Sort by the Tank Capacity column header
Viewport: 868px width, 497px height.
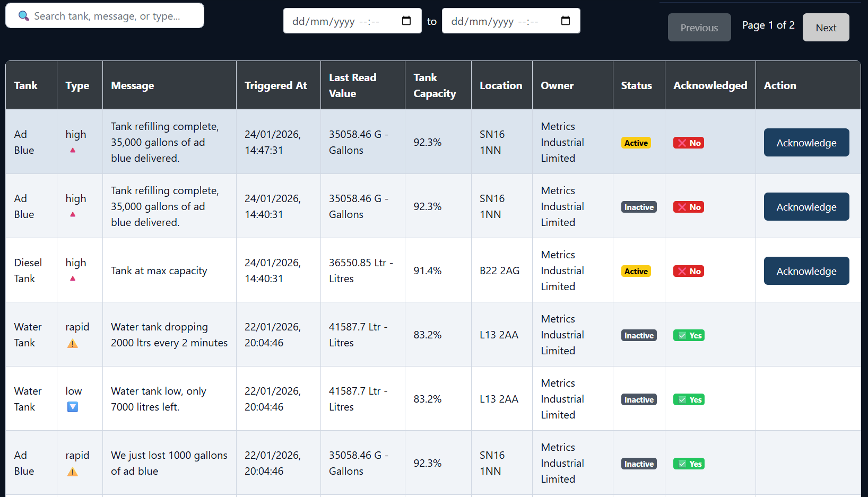pos(434,85)
